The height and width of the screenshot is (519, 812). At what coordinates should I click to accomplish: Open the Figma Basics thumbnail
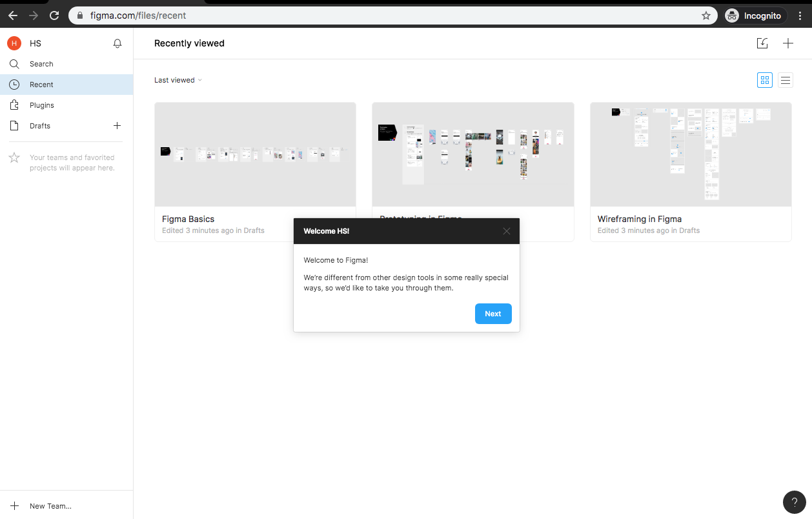tap(255, 154)
